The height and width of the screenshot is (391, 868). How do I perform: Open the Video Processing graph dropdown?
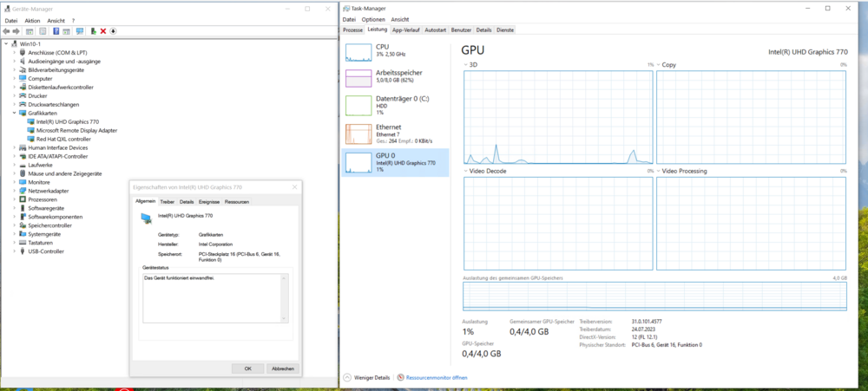(659, 172)
